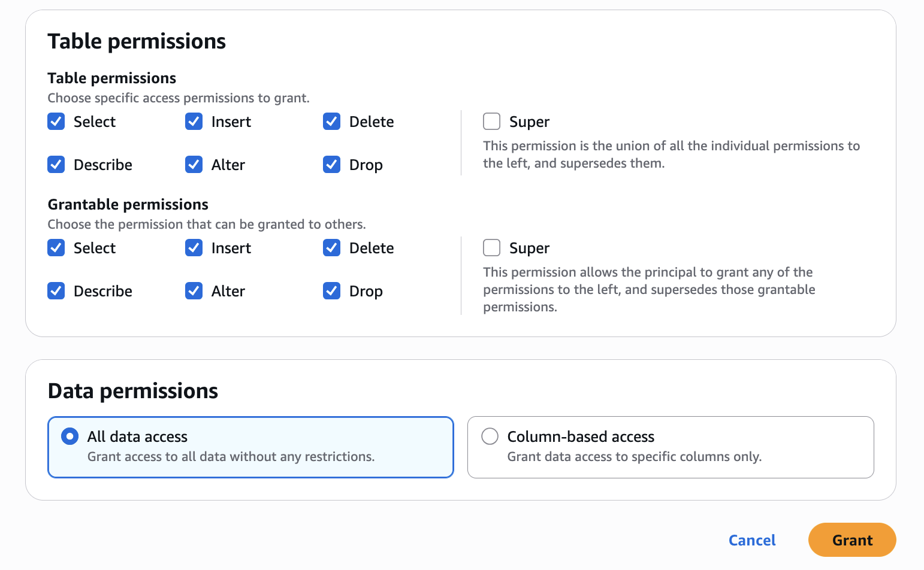Uncheck Describe under Table permissions
The width and height of the screenshot is (924, 570).
[x=56, y=165]
